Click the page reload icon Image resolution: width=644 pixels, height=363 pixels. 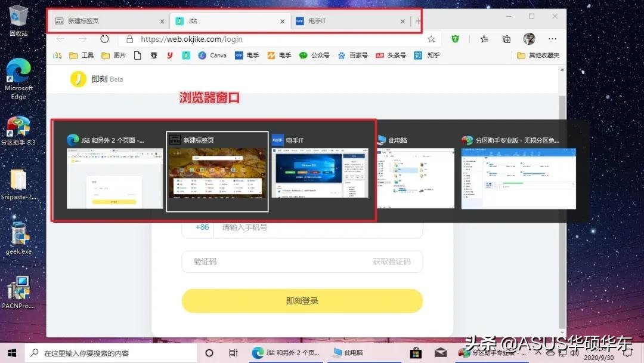[104, 39]
